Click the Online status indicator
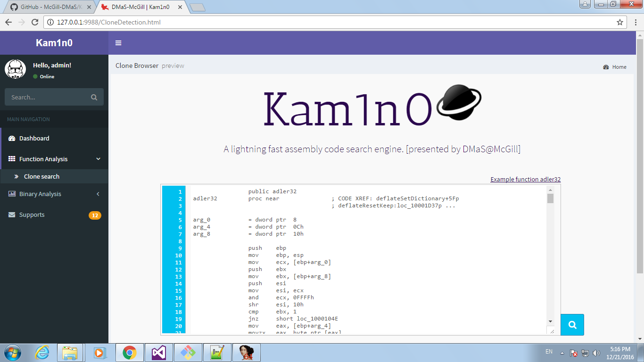The image size is (644, 362). tap(44, 76)
